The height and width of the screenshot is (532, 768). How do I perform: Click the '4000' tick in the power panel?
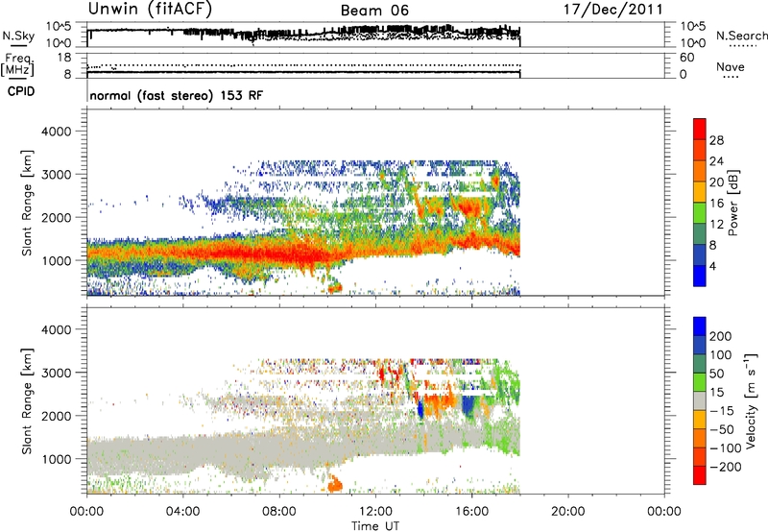[x=56, y=132]
